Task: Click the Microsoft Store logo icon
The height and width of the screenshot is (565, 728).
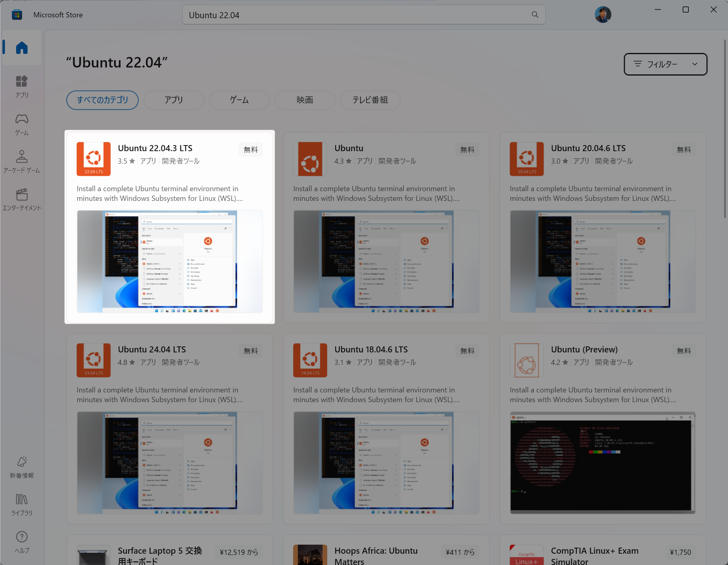Action: (x=17, y=15)
